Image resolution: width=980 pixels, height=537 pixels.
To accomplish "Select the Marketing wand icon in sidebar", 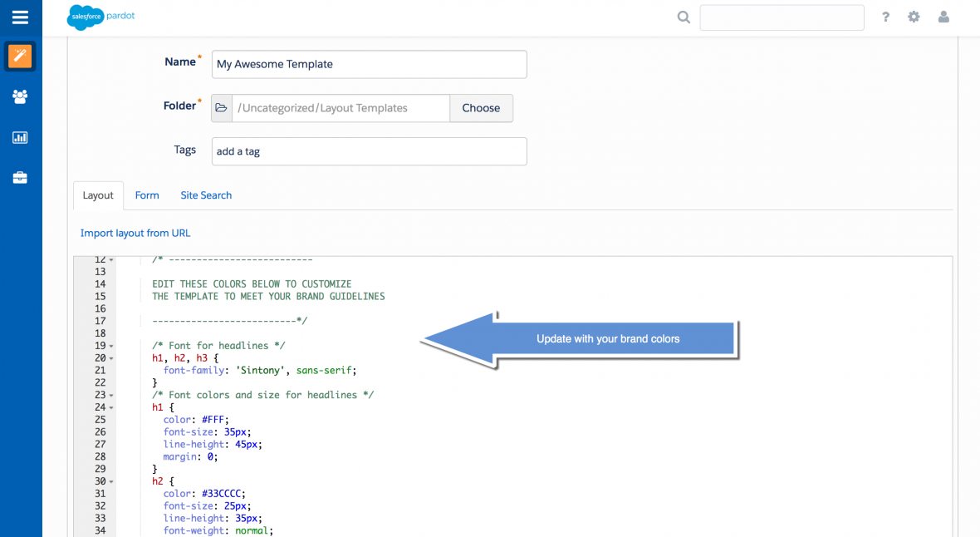I will [x=20, y=57].
